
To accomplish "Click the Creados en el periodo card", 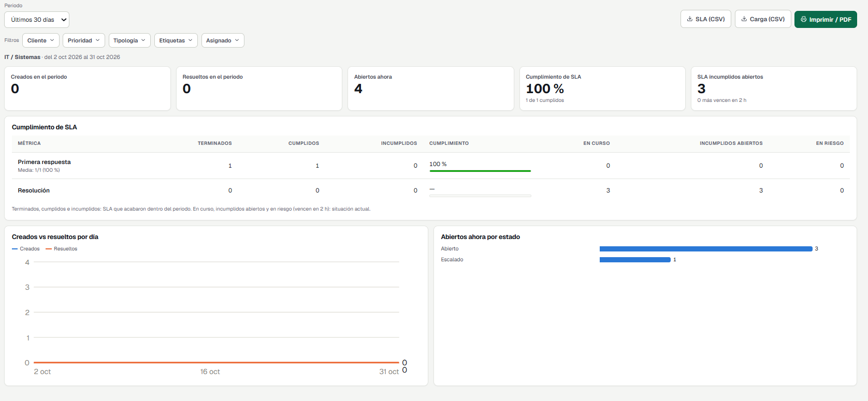I will click(x=88, y=88).
